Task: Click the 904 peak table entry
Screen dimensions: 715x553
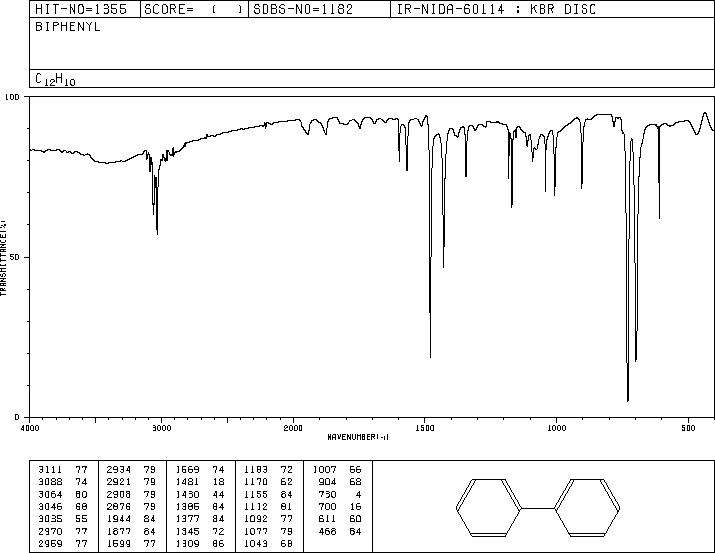Action: 340,482
